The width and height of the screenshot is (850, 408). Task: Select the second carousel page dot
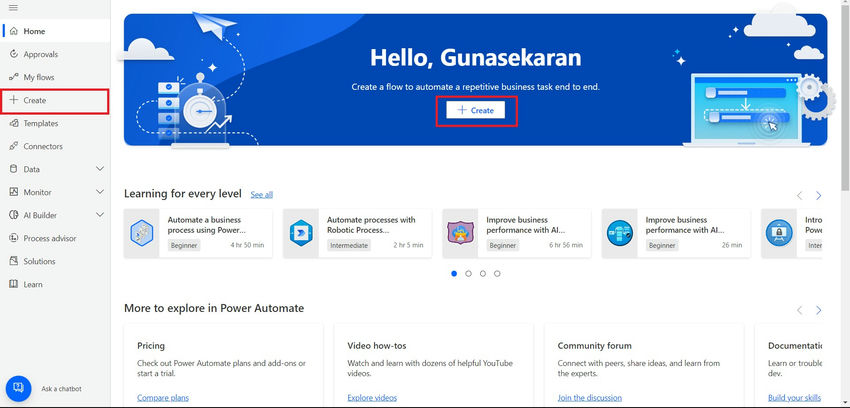pos(468,274)
